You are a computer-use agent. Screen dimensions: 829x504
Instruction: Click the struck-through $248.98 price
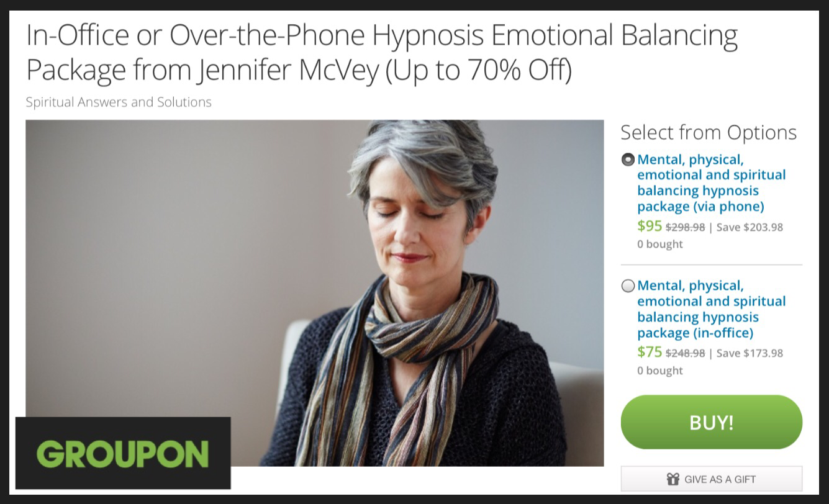pyautogui.click(x=685, y=353)
